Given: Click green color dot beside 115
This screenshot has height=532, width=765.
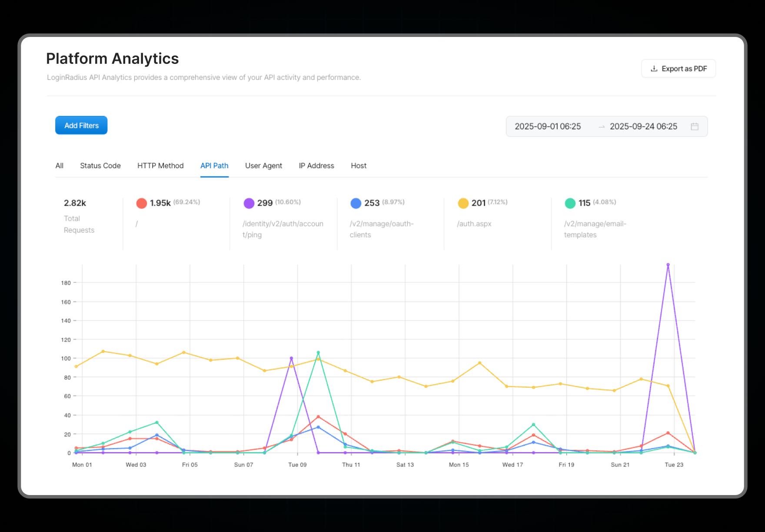Looking at the screenshot, I should 570,203.
